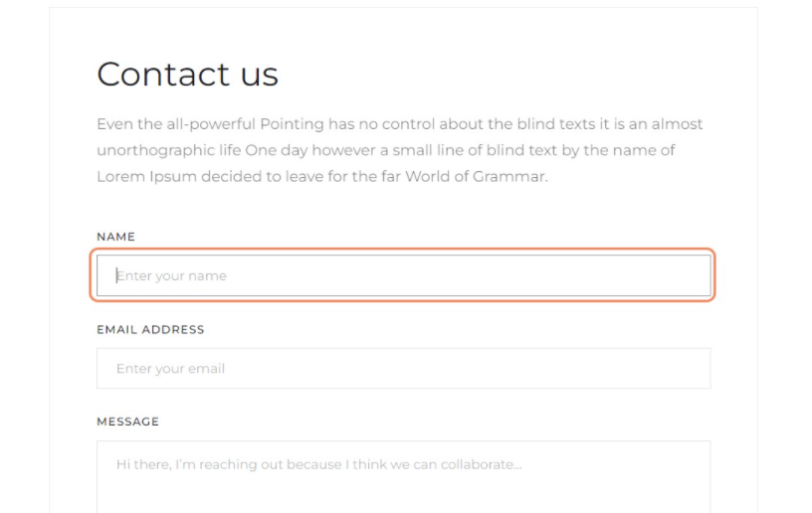The image size is (812, 513).
Task: Click the right end of the Email field
Action: click(687, 368)
